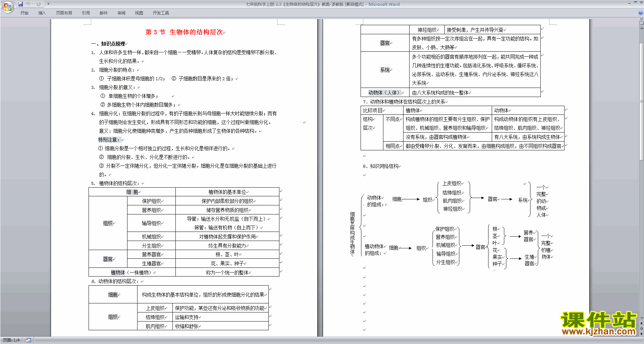Open the Office button menu
Screen dimensions: 644x344
[7, 7]
